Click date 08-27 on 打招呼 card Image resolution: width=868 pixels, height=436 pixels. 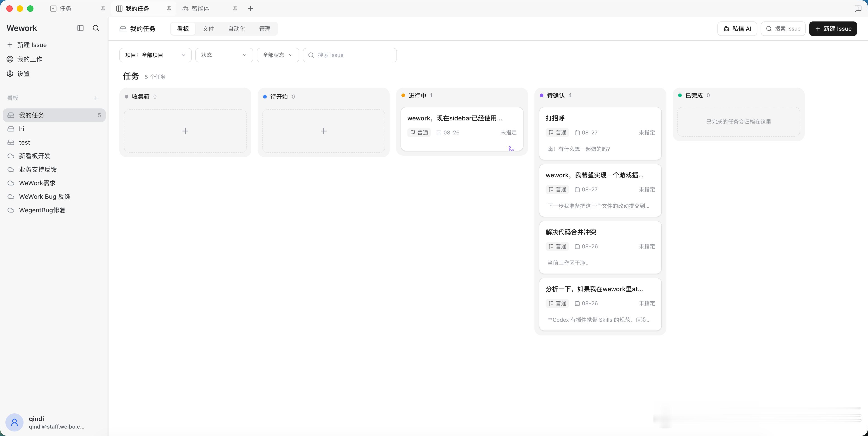pyautogui.click(x=586, y=133)
